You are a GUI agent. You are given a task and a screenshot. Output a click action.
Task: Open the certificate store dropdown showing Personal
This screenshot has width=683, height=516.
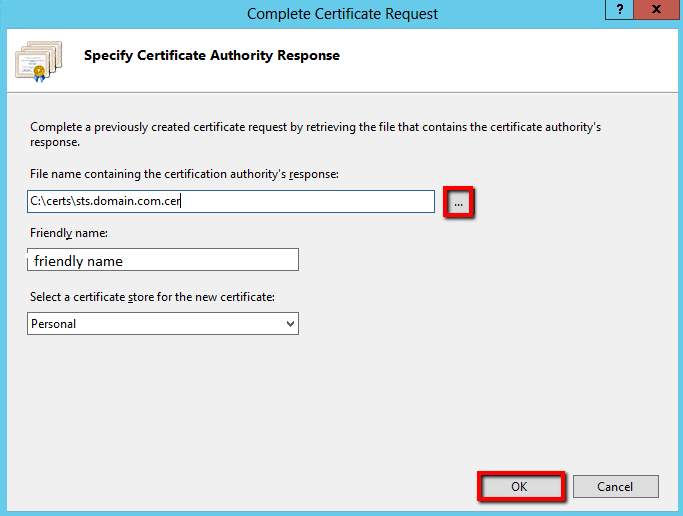[163, 324]
